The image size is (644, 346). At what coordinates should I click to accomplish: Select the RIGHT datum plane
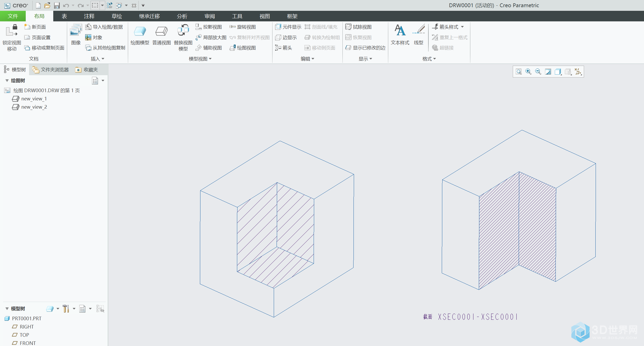pos(23,327)
